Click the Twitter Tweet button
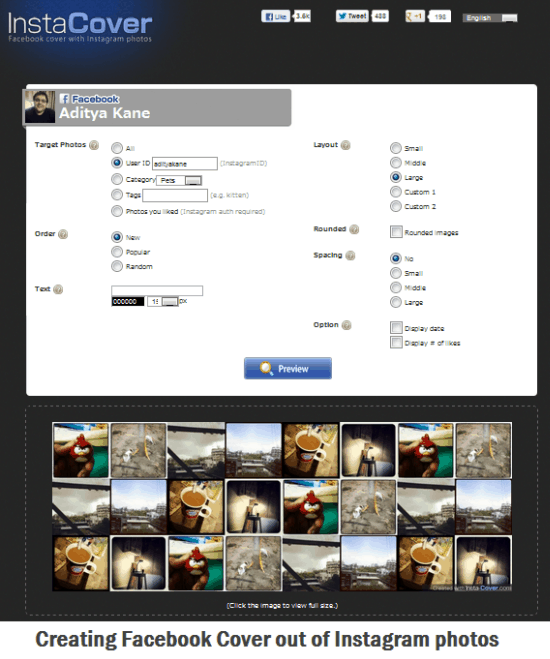550x659 pixels. (352, 16)
